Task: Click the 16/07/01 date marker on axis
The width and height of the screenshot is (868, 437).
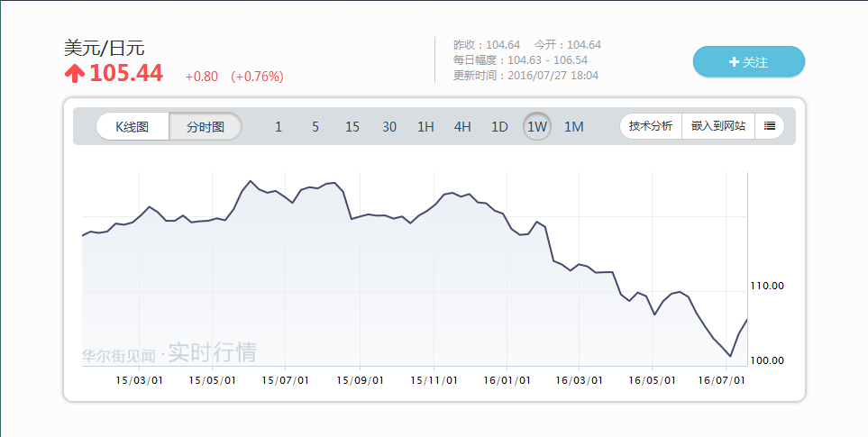Action: (722, 380)
